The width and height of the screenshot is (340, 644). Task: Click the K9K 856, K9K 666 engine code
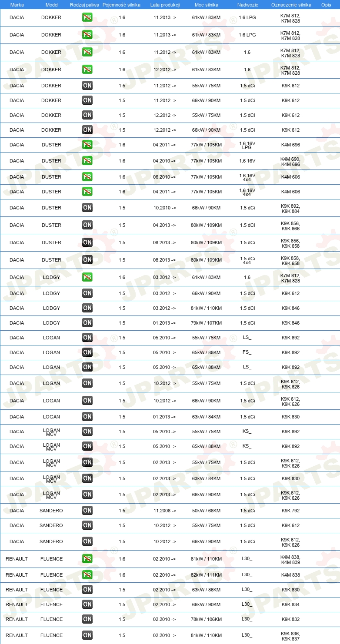[290, 225]
